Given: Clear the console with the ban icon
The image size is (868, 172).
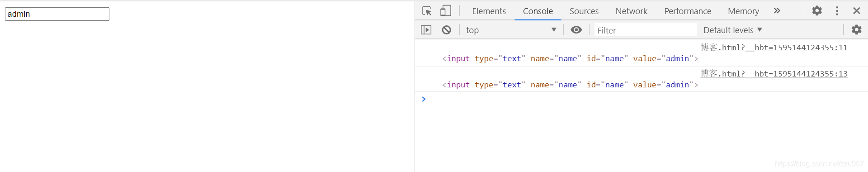Looking at the screenshot, I should tap(447, 30).
